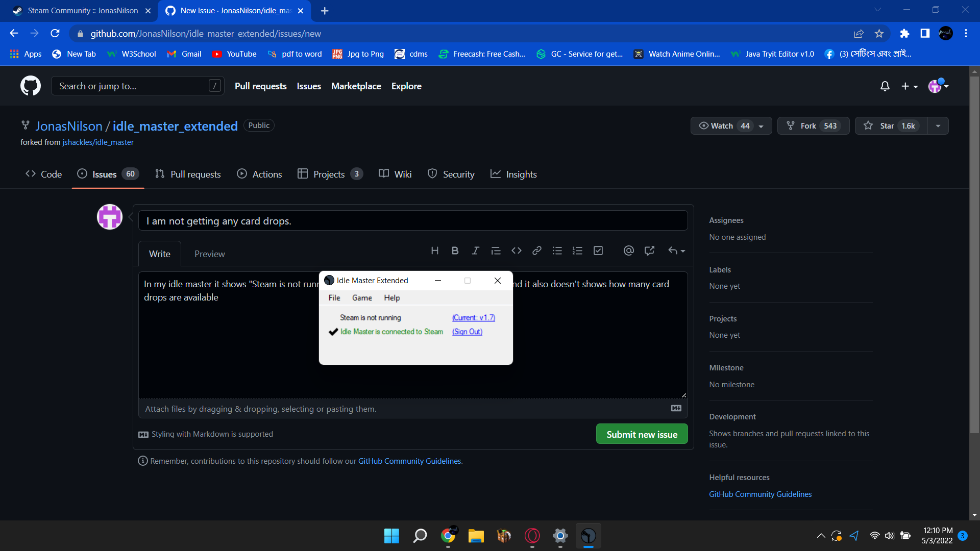Switch to the Preview tab
Image resolution: width=980 pixels, height=551 pixels.
(209, 254)
